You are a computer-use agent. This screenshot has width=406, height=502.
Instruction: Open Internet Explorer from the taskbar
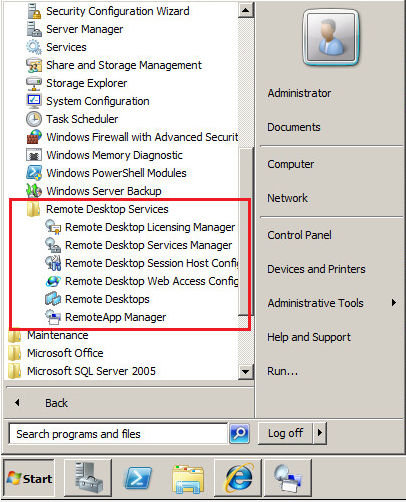coord(239,478)
